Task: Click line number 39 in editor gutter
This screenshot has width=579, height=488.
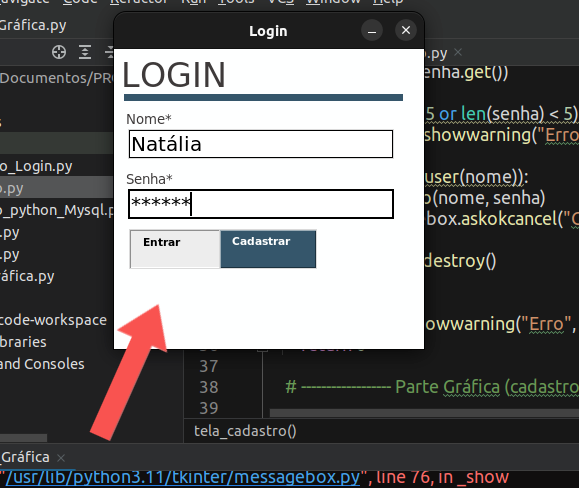Action: point(209,408)
